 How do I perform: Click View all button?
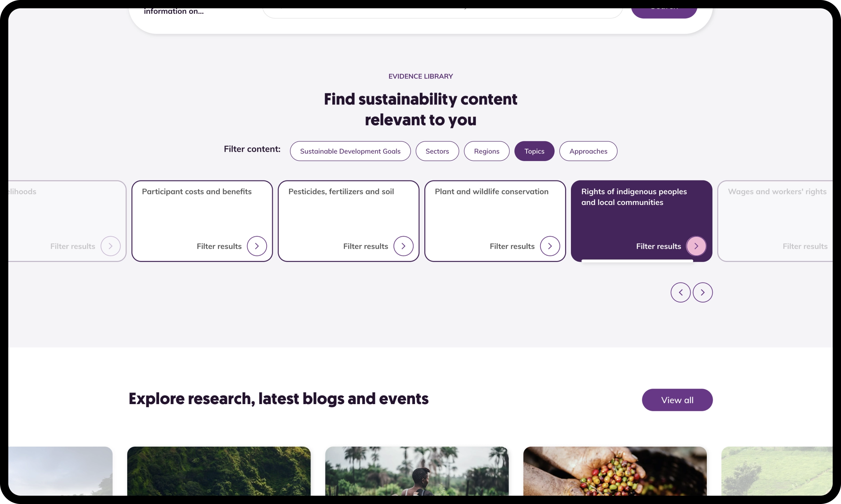click(x=677, y=400)
